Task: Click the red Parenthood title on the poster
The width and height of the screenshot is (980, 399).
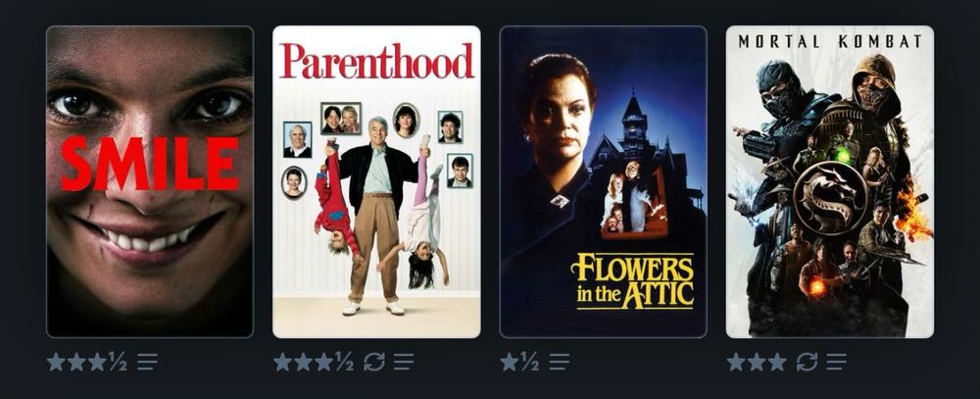Action: pyautogui.click(x=377, y=62)
